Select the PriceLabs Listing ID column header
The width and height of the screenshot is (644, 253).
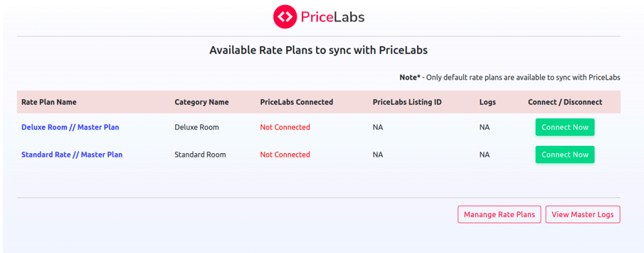pyautogui.click(x=407, y=102)
